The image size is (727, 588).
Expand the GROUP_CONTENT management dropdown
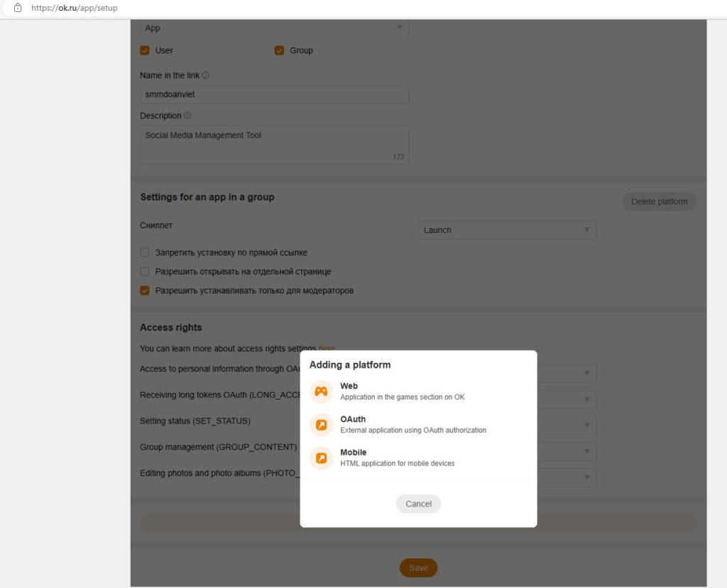(x=586, y=451)
